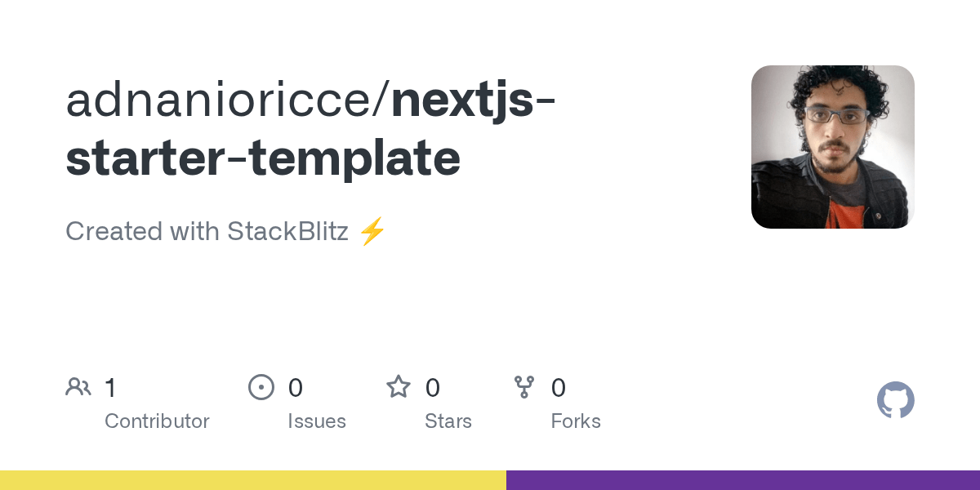Open the user avatar photo

[832, 147]
